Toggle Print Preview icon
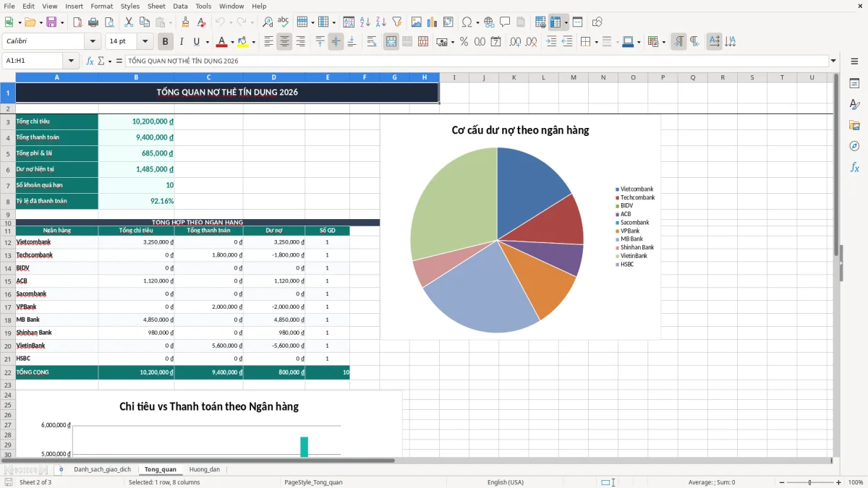868x488 pixels. point(109,22)
